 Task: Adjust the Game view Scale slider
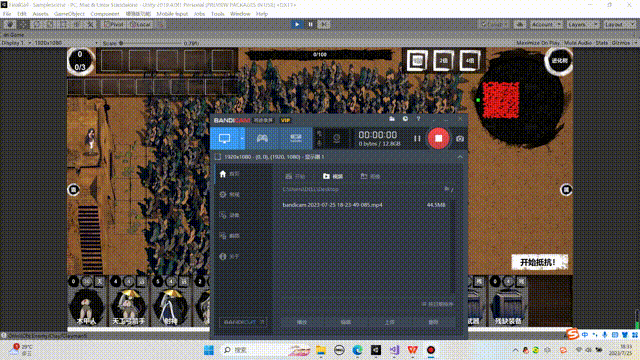pos(151,43)
